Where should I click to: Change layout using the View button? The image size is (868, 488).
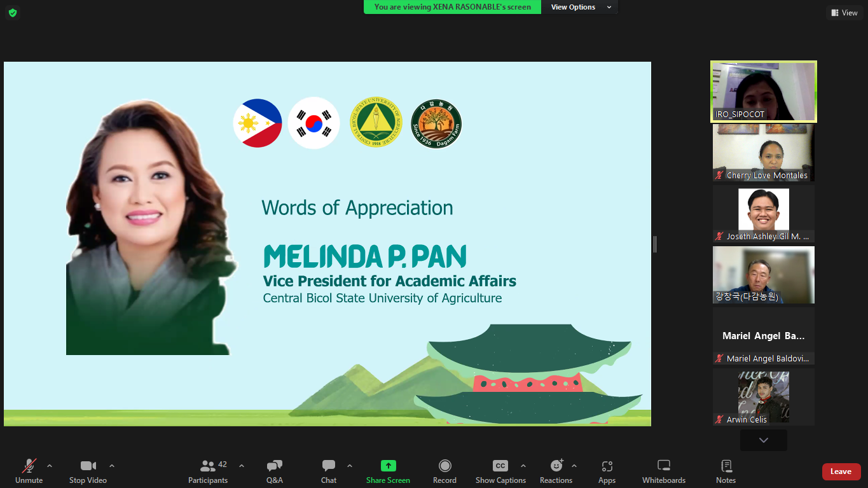(x=843, y=13)
